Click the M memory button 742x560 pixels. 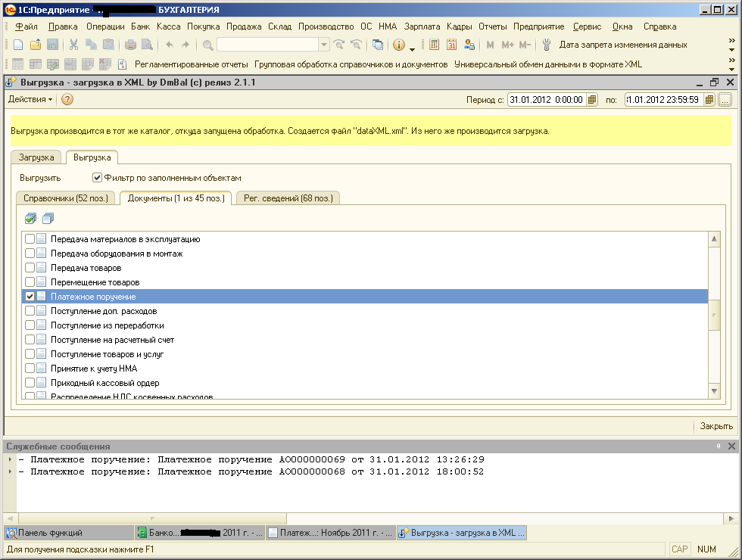click(491, 45)
